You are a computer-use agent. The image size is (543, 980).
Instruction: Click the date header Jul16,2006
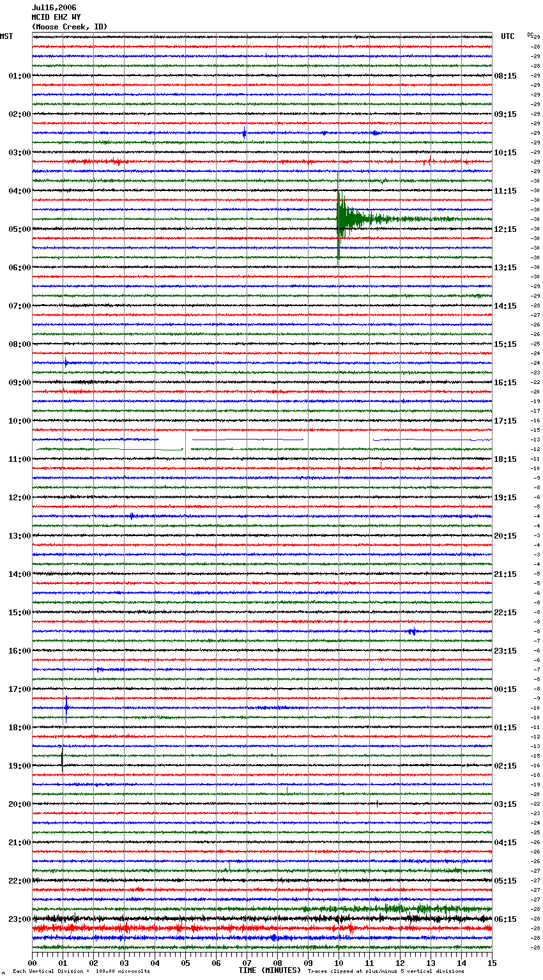(x=54, y=8)
